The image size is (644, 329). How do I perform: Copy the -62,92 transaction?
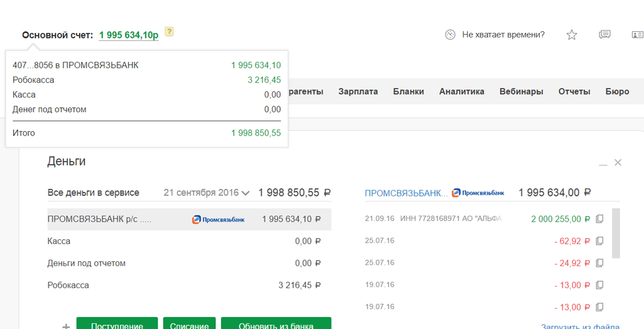pos(600,241)
